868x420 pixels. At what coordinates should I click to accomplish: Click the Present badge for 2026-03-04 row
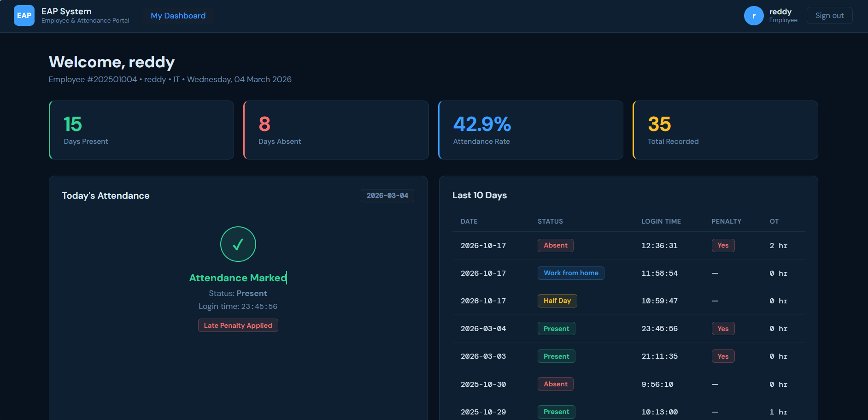(556, 329)
